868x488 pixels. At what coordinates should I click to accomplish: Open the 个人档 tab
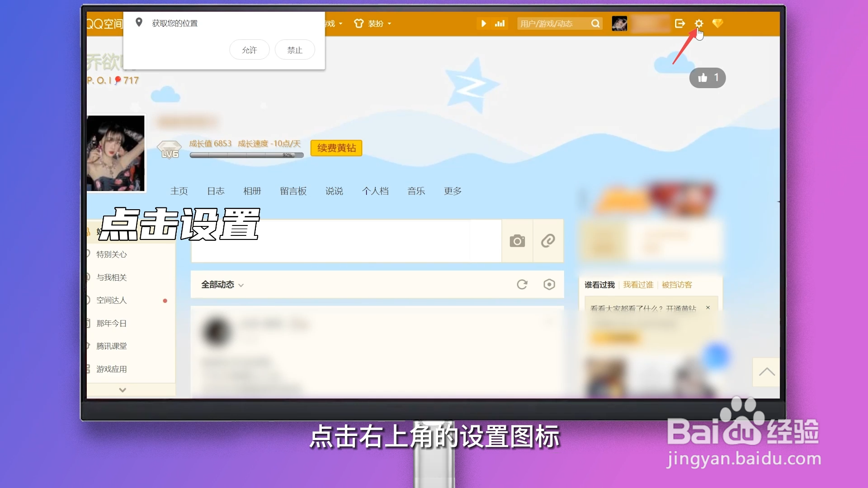[x=375, y=191]
